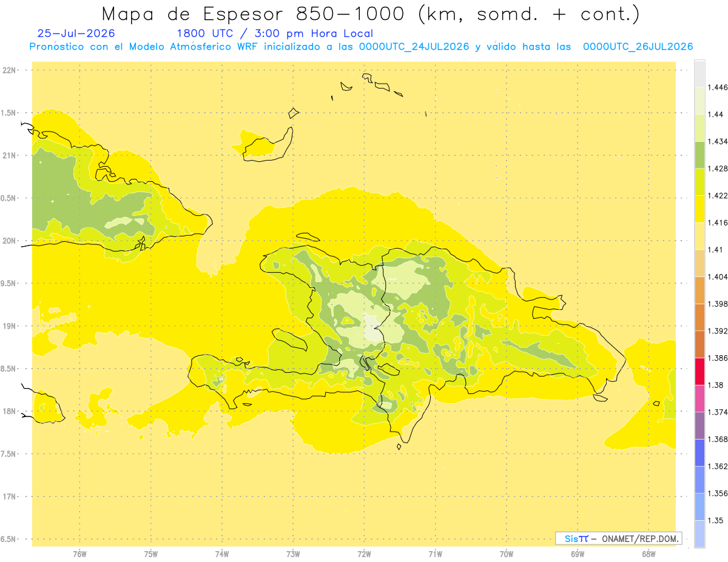This screenshot has width=728, height=562.
Task: Click the latitude label '1.5N'
Action: [x=8, y=113]
